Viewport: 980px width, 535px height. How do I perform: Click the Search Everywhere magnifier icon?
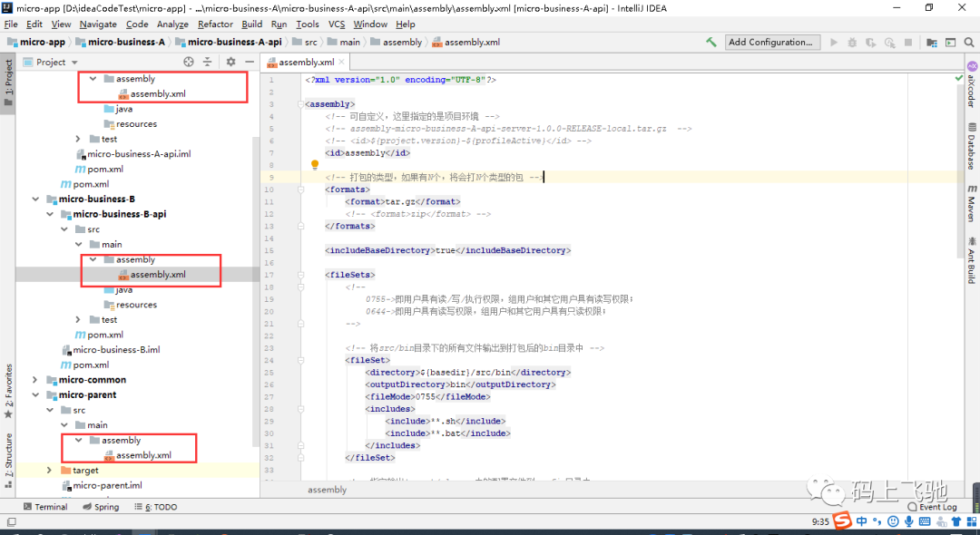(x=969, y=43)
